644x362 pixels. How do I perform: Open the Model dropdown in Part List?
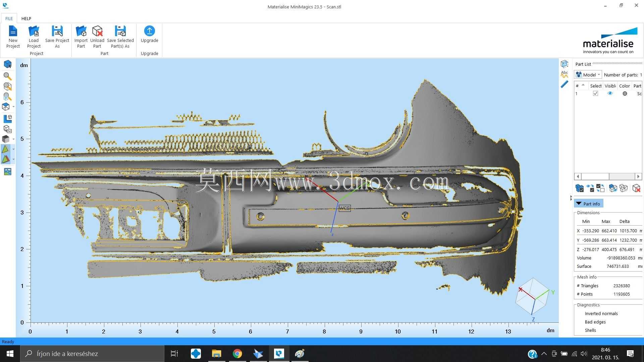click(588, 75)
